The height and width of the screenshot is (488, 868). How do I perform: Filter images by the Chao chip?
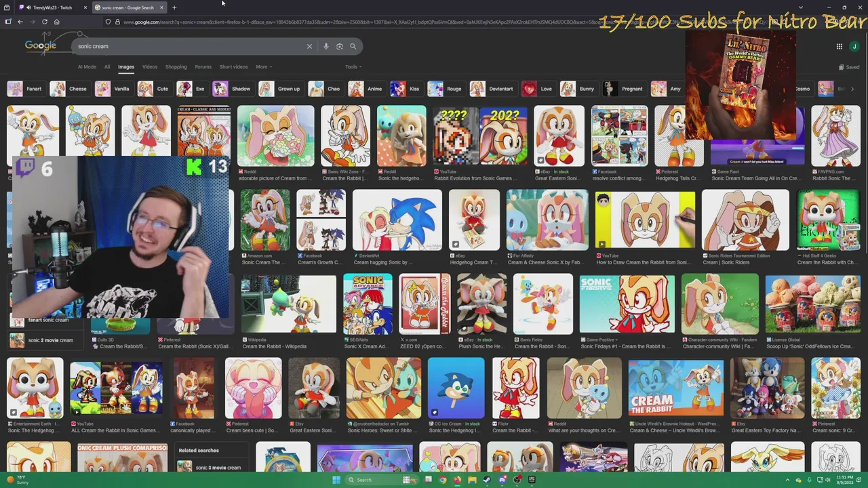coord(325,89)
